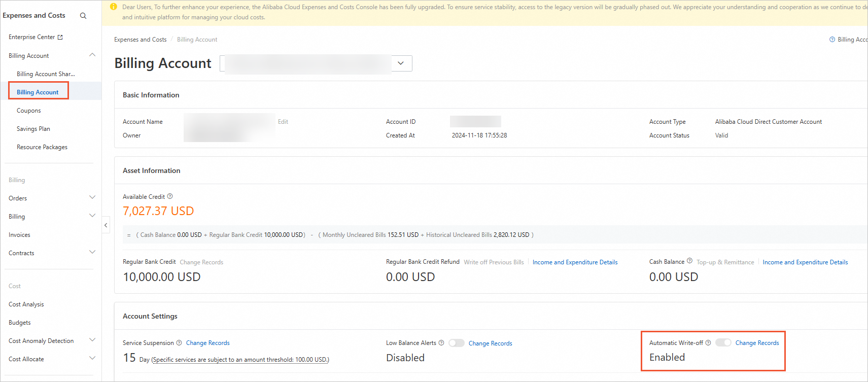Open Enterprise Center external link icon
Screen dimensions: 868x382
60,37
